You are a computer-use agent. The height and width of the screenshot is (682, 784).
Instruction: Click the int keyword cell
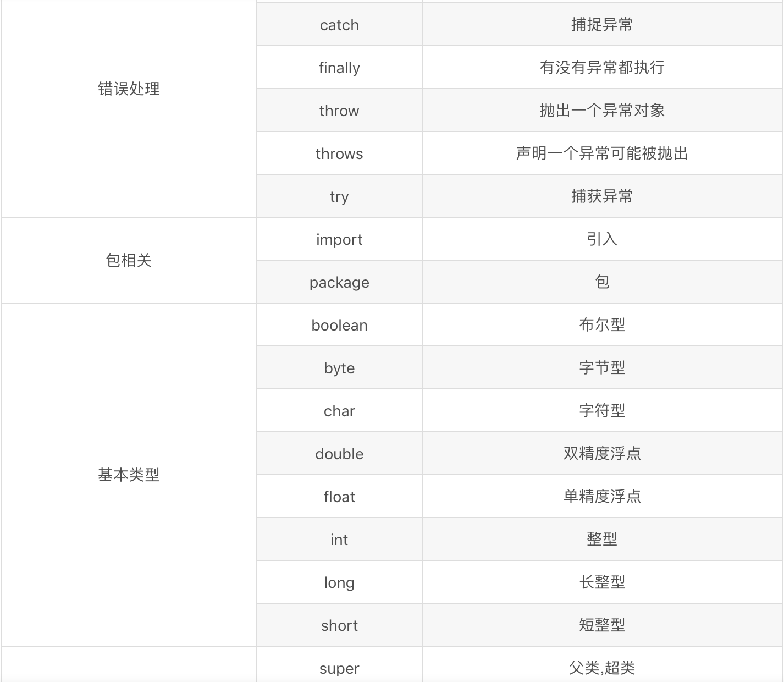point(339,540)
